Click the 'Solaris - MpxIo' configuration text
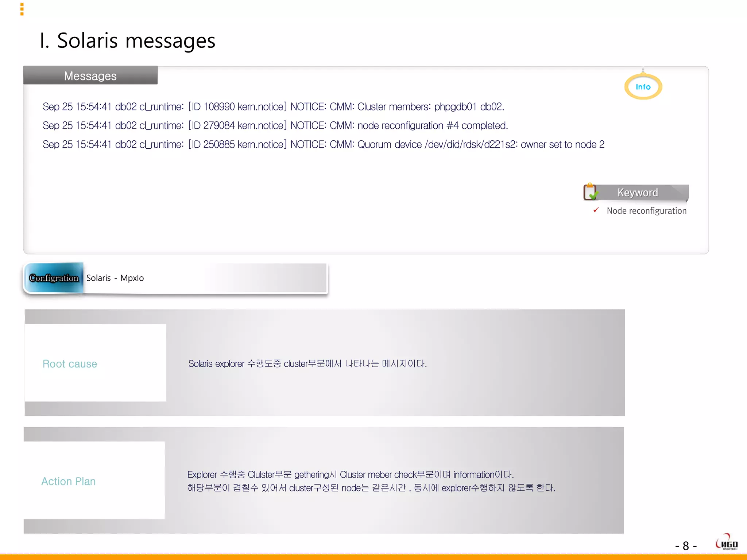The image size is (747, 560). (115, 278)
